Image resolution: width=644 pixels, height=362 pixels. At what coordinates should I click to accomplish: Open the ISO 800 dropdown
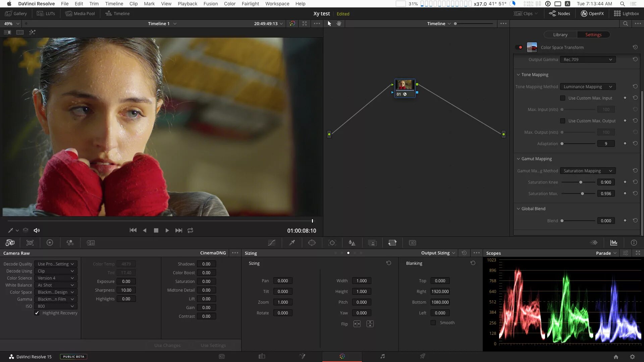tap(56, 306)
